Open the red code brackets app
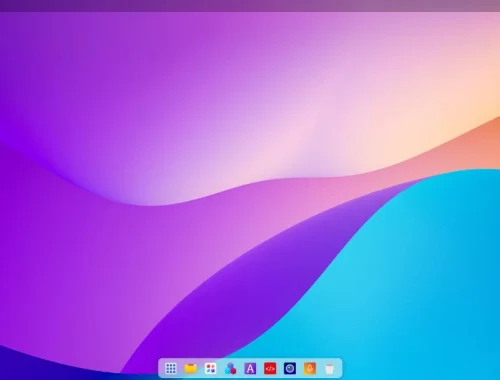Viewport: 500px width, 380px height. [x=270, y=368]
